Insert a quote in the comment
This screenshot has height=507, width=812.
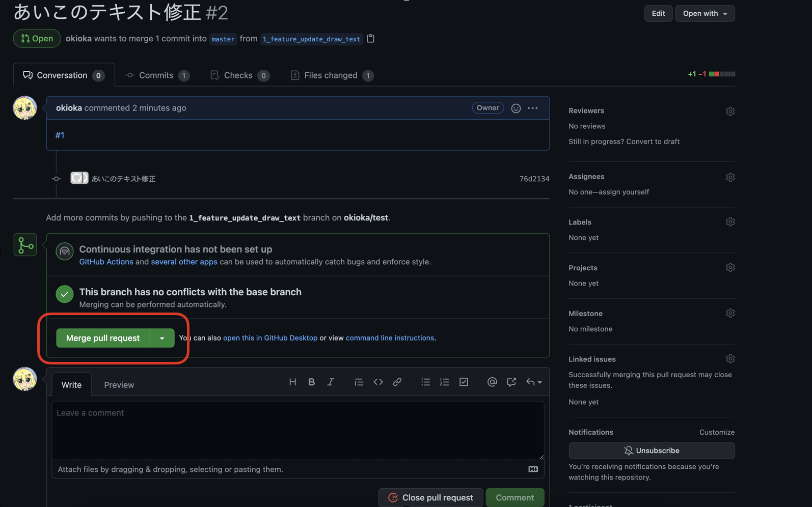(359, 382)
